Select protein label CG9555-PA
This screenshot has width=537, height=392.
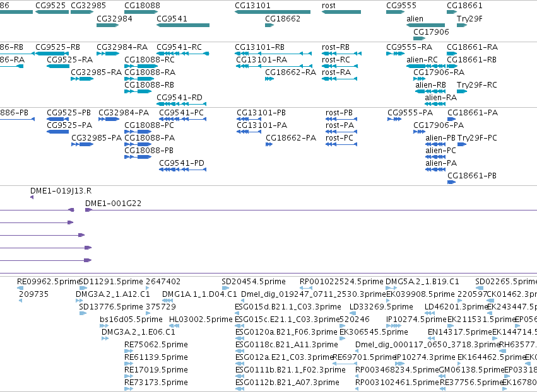click(x=410, y=113)
